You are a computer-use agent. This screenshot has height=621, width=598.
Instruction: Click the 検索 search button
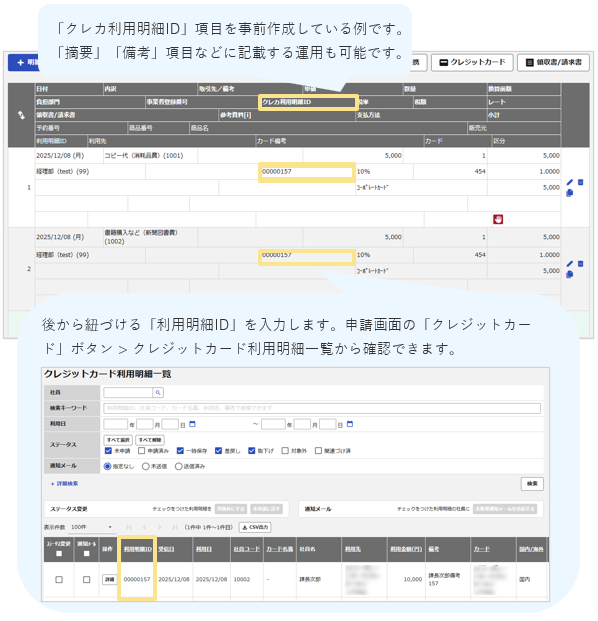click(532, 484)
